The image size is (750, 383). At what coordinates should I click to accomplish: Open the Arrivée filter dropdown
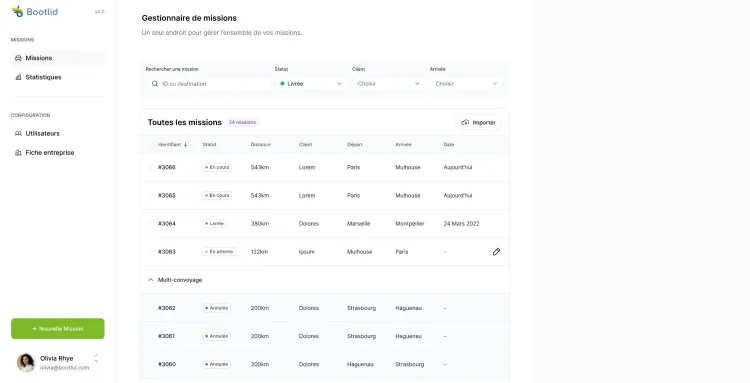tap(466, 84)
